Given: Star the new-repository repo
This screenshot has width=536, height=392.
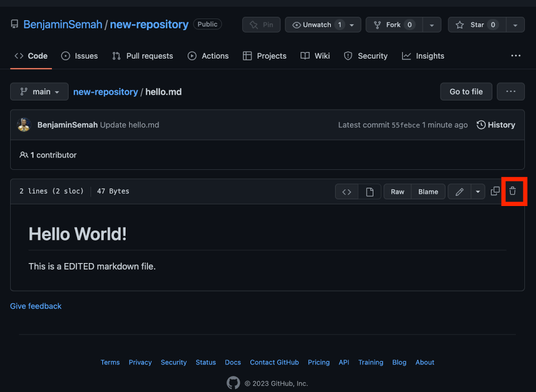Looking at the screenshot, I should tap(476, 25).
